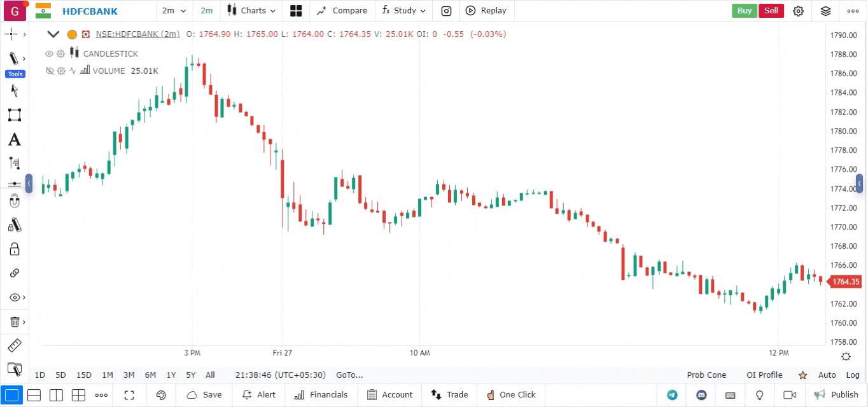Click the red Sell button
Viewport: 868px width, 407px height.
(x=771, y=11)
